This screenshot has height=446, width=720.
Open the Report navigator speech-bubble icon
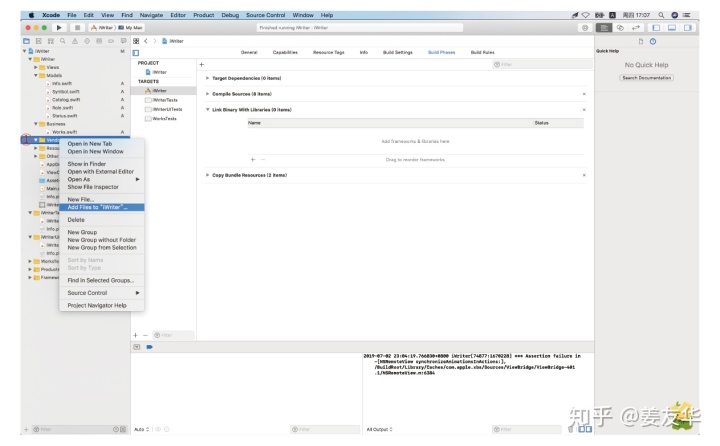[x=123, y=41]
